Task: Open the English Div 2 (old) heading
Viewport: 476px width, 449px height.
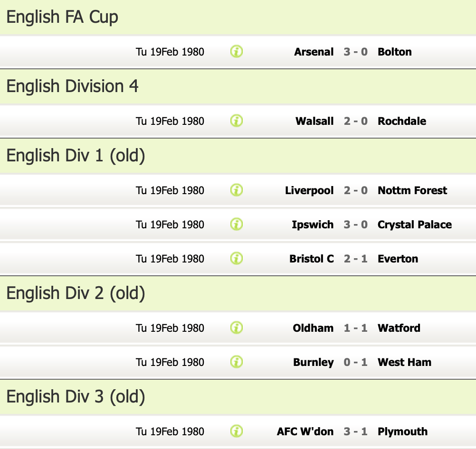Action: pyautogui.click(x=76, y=293)
